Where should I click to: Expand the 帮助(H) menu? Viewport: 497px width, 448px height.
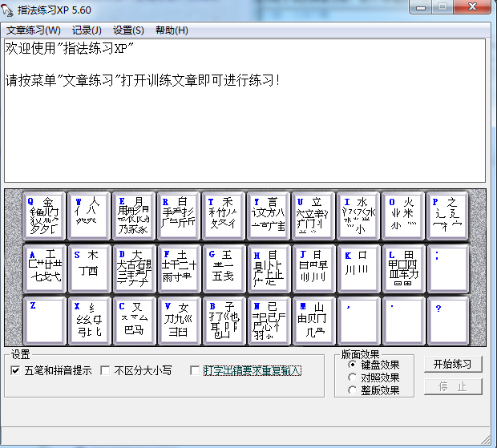point(172,30)
